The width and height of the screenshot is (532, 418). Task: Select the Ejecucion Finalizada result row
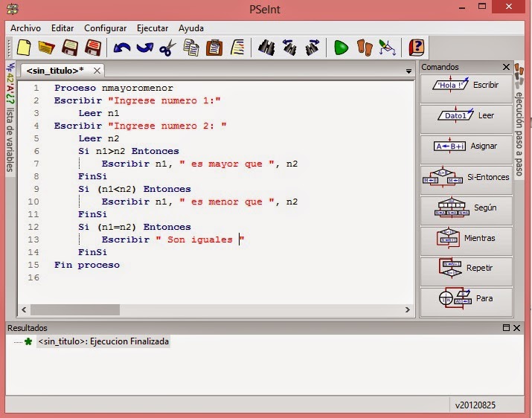pos(103,341)
